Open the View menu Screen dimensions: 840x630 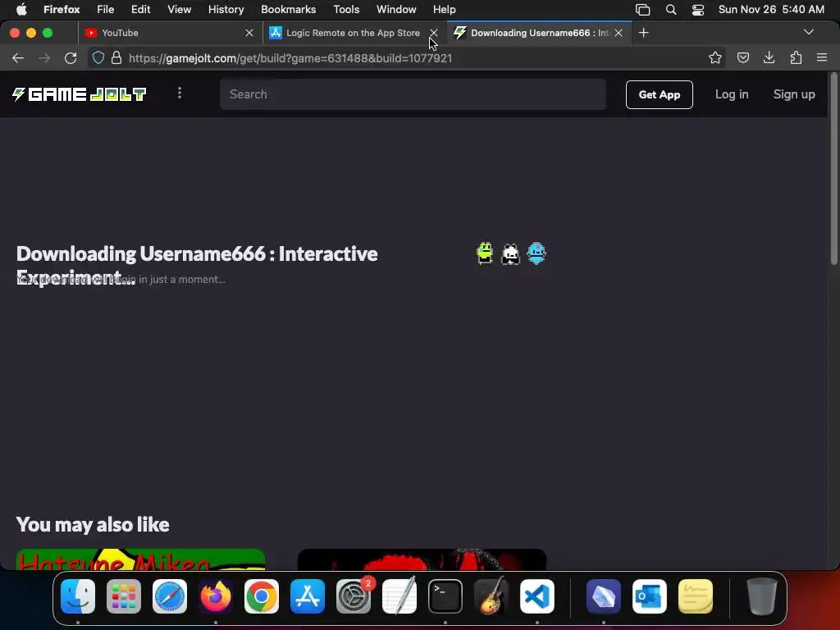click(x=179, y=9)
